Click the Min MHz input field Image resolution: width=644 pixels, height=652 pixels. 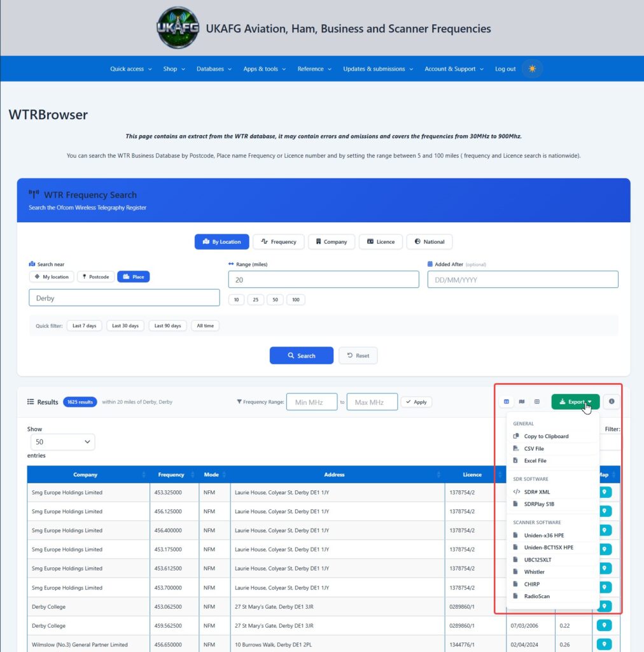coord(312,402)
